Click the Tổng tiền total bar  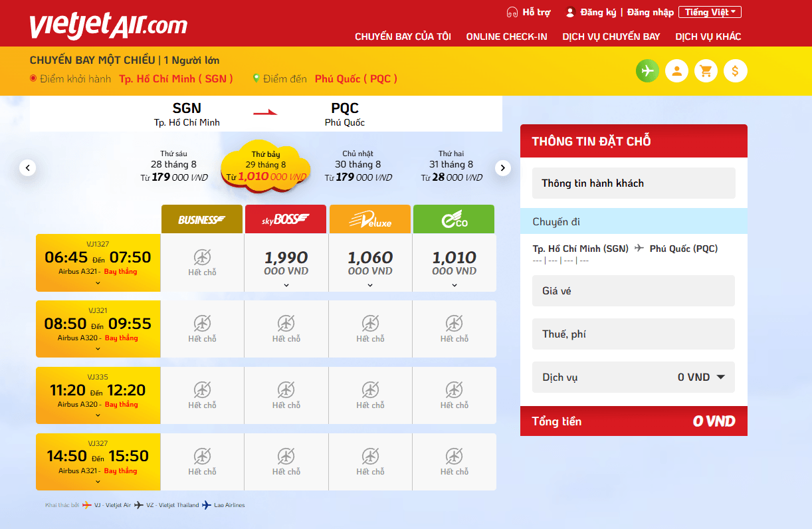point(633,421)
